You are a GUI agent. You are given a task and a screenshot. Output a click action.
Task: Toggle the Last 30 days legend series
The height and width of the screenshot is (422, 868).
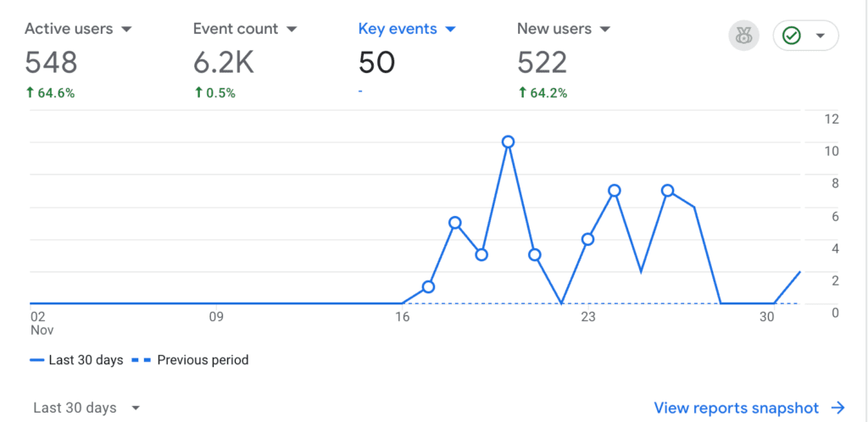76,360
